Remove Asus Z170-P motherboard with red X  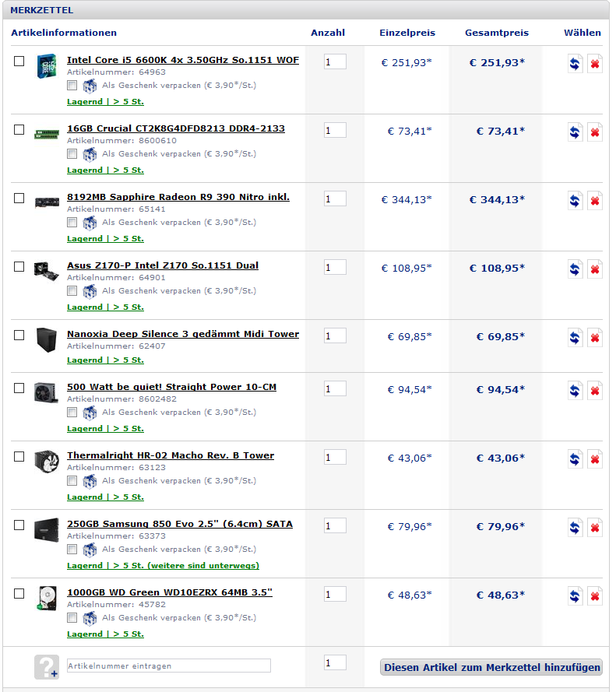[x=595, y=269]
